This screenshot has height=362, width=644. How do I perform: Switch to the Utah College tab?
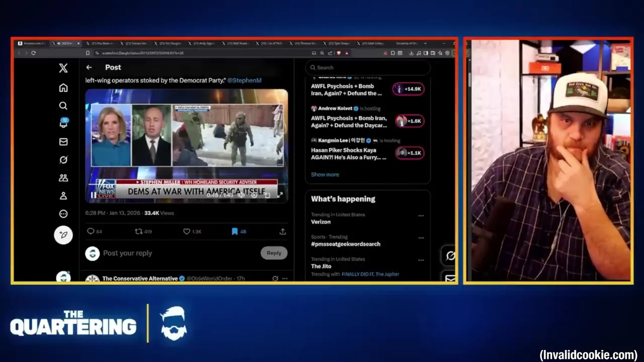[x=369, y=44]
